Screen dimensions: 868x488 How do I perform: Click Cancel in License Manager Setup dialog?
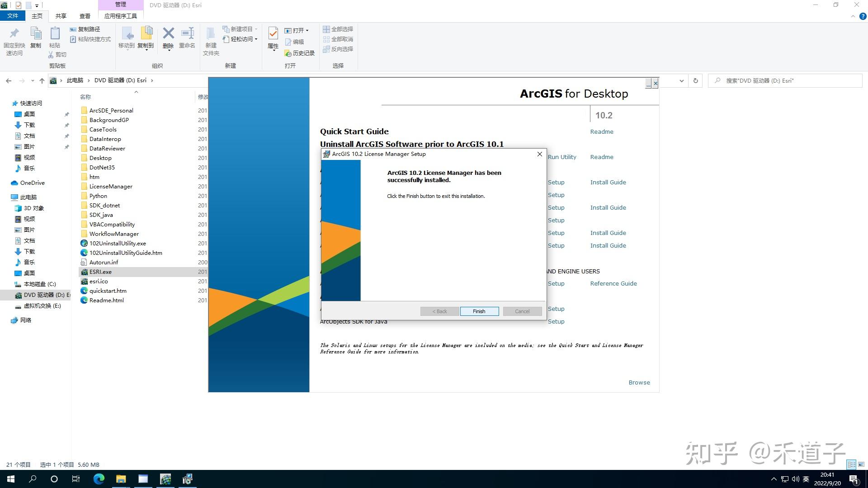522,311
